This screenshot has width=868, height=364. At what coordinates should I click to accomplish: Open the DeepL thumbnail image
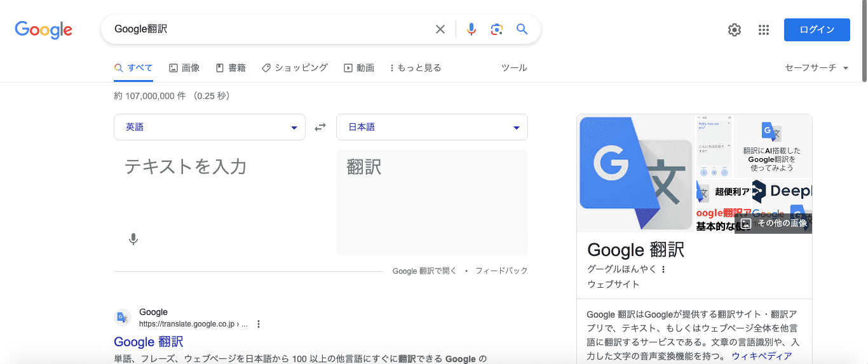pyautogui.click(x=782, y=191)
